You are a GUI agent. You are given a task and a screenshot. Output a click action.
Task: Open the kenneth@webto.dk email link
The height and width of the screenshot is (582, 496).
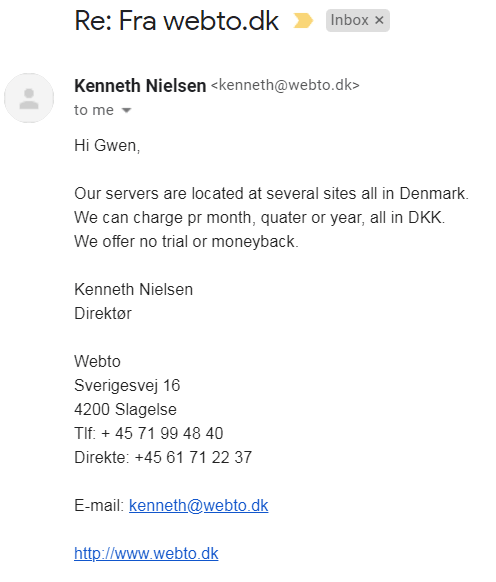[x=199, y=505]
